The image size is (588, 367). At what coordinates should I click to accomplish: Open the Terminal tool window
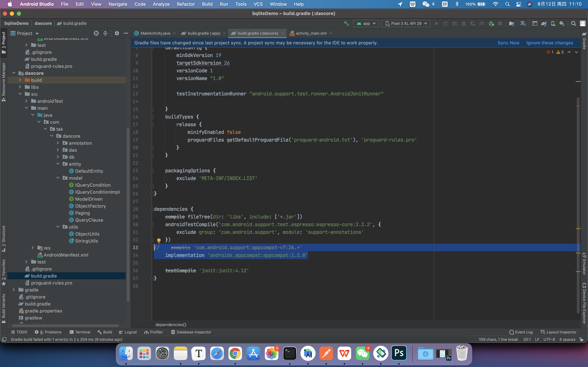pos(80,332)
